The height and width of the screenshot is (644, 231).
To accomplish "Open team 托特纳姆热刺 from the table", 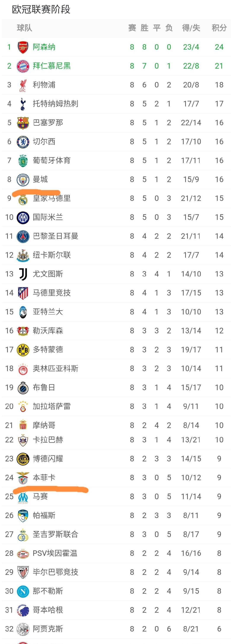I will [55, 104].
